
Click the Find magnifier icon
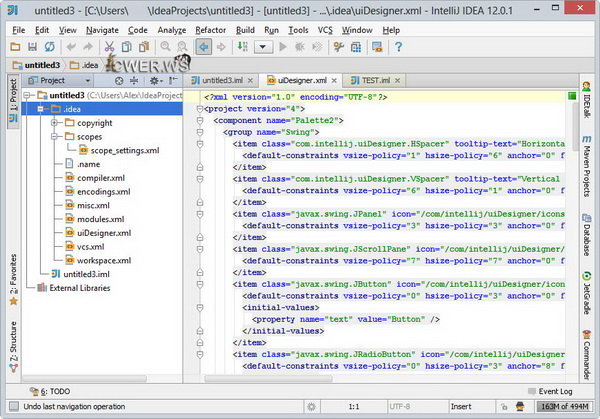coord(165,47)
